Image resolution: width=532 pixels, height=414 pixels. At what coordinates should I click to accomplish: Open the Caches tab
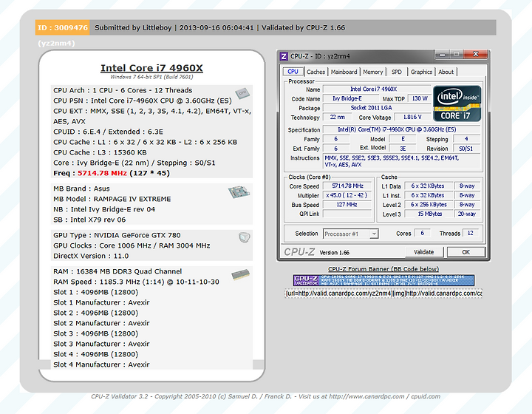point(316,72)
